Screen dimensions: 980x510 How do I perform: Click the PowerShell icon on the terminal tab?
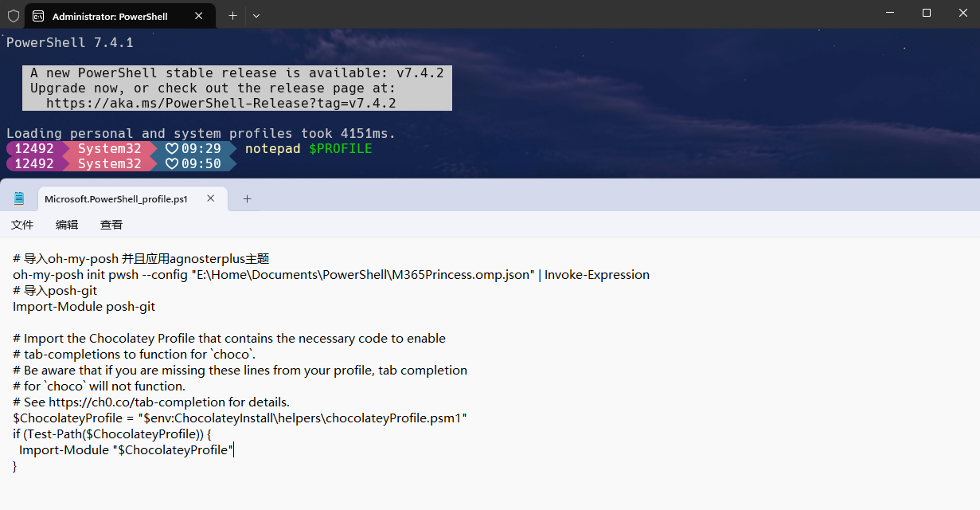point(38,16)
